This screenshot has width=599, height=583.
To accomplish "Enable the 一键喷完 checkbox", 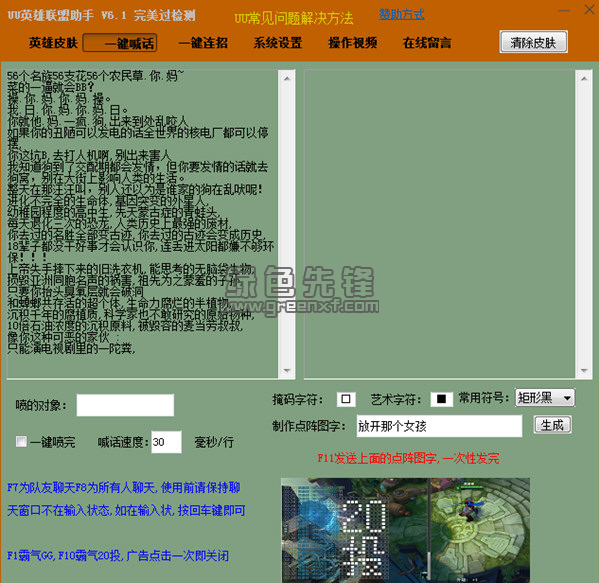I will pyautogui.click(x=21, y=442).
